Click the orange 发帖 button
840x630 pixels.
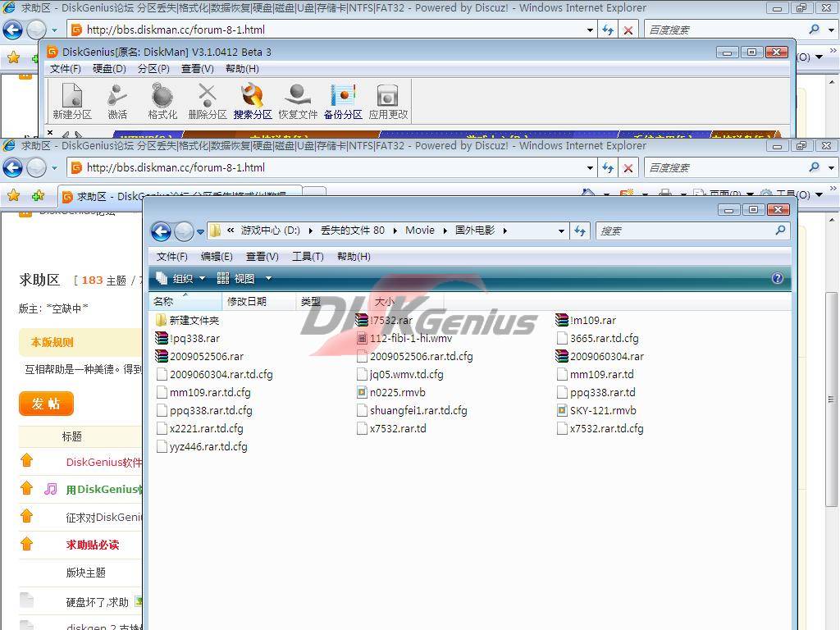(x=46, y=404)
